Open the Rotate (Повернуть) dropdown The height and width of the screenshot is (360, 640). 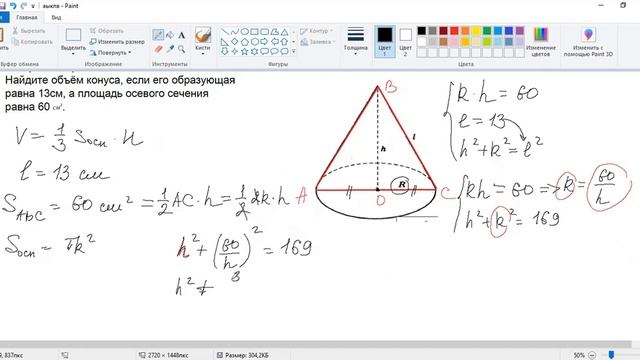click(x=110, y=53)
